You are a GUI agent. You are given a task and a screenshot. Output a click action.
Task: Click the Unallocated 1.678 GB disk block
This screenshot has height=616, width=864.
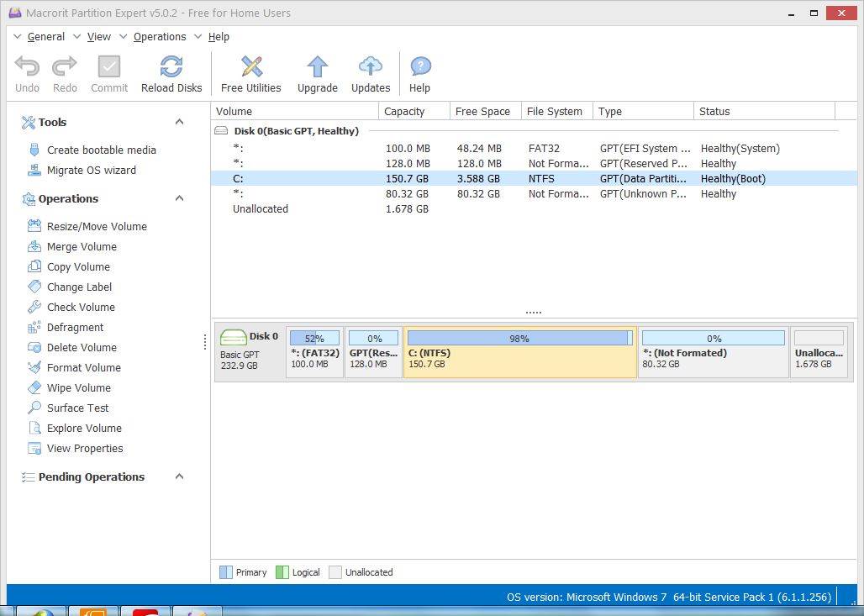[x=819, y=352]
